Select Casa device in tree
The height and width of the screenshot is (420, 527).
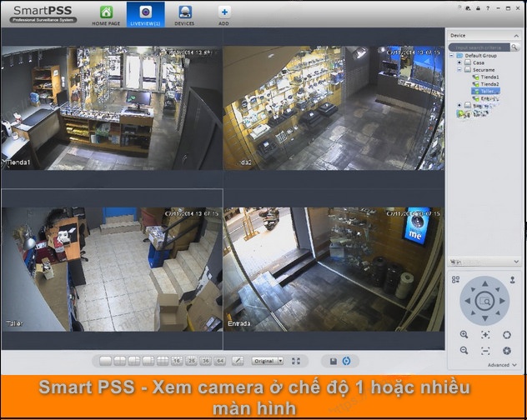click(x=474, y=62)
